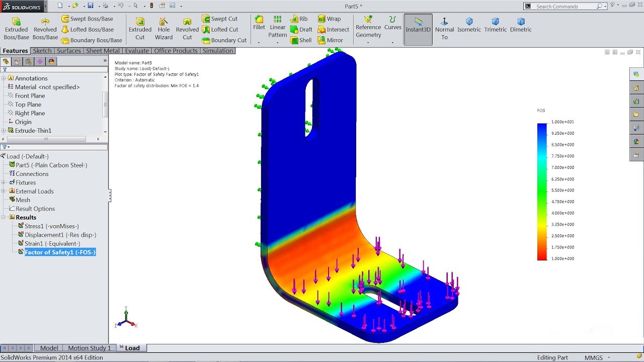Open the DimXpertManager tab icon
The width and height of the screenshot is (644, 362).
pos(40,61)
